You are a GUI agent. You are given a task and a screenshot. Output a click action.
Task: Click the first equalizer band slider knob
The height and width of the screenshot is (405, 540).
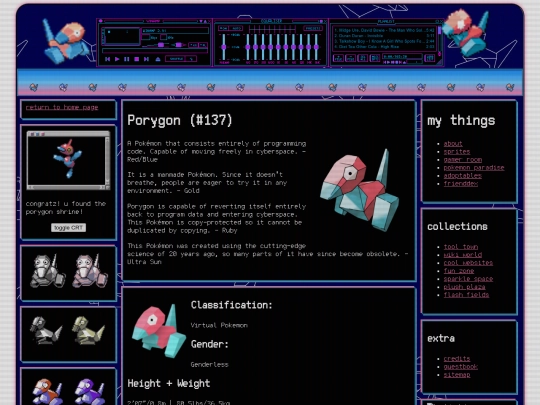pos(248,47)
